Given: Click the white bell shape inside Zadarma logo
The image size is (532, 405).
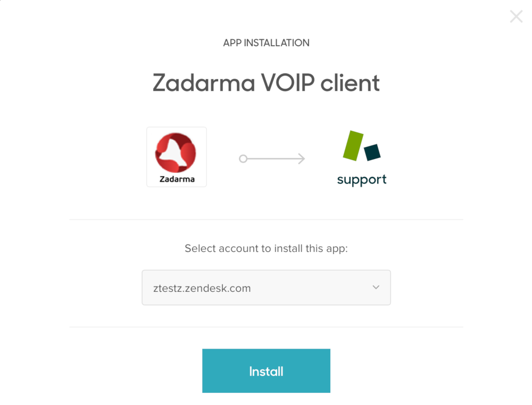Looking at the screenshot, I should pos(173,153).
